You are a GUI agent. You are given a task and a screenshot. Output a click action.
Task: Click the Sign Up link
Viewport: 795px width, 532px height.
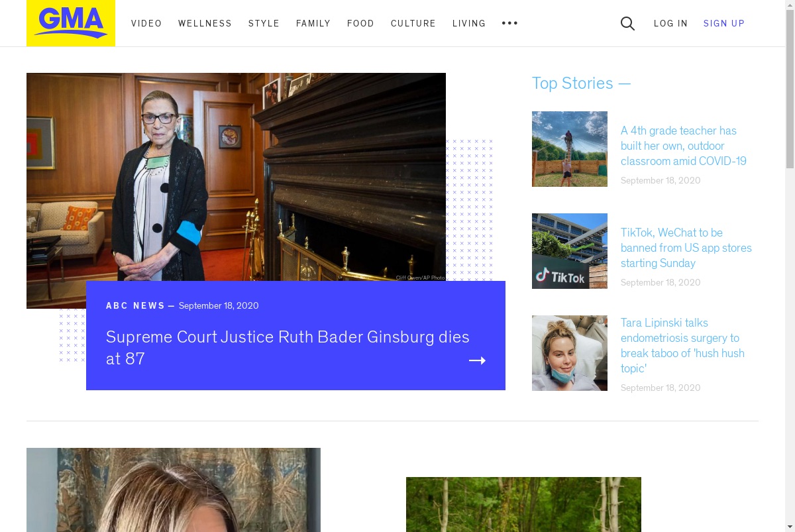[724, 23]
